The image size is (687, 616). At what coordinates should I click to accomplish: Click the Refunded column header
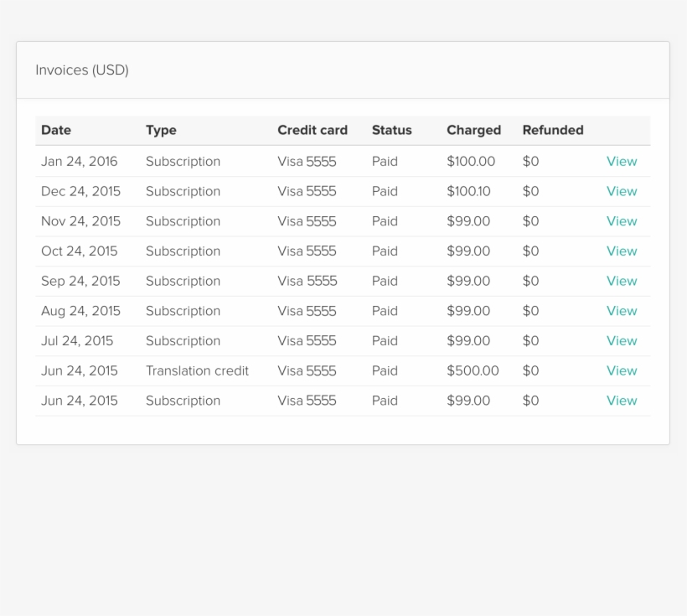click(x=553, y=130)
